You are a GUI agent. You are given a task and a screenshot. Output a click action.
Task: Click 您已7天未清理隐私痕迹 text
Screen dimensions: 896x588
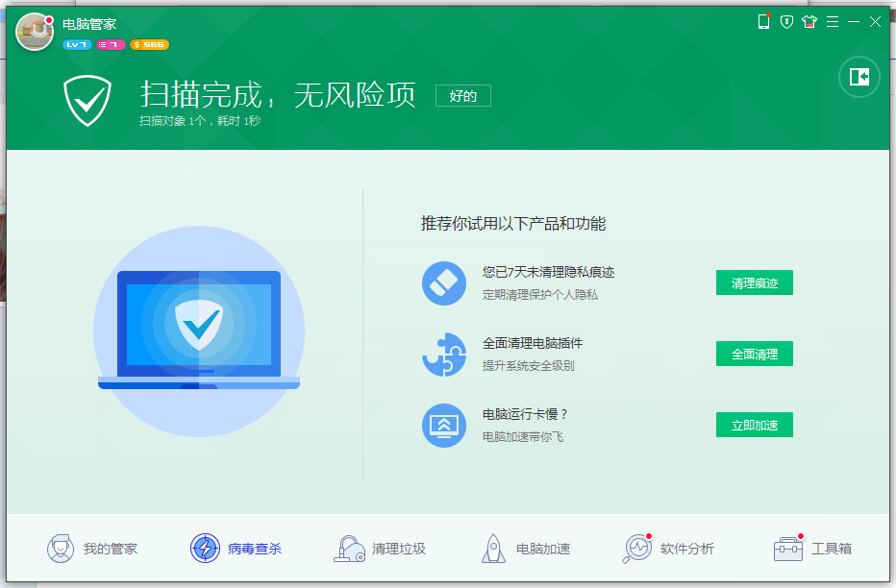tap(548, 272)
